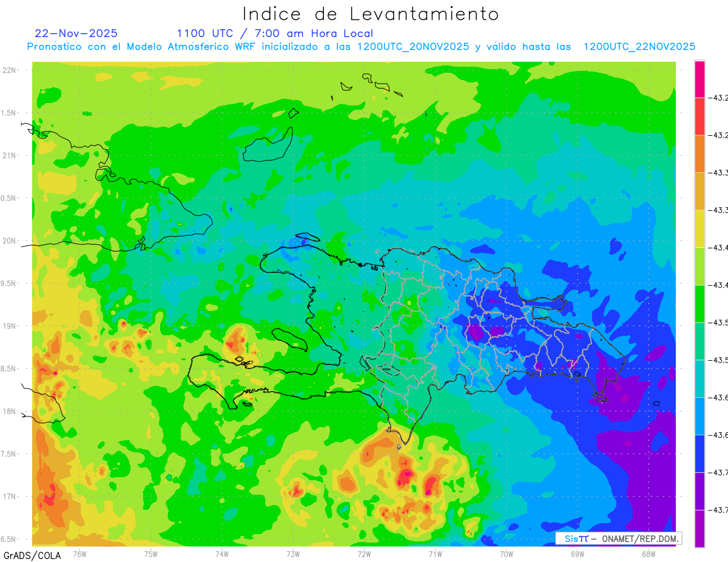728x562 pixels.
Task: Click the title 'Indice de Levantamiento'
Action: point(370,13)
